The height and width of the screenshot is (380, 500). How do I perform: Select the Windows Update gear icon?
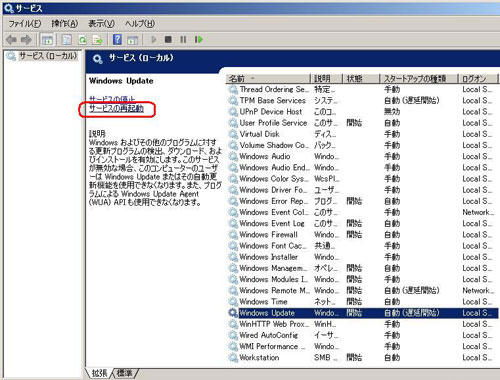pos(233,313)
